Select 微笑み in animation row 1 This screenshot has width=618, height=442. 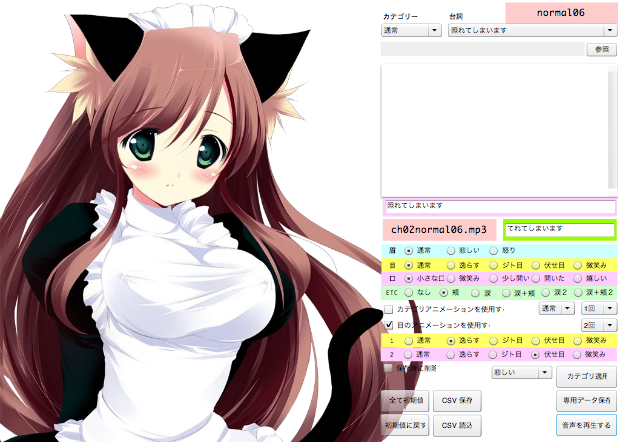[578, 341]
